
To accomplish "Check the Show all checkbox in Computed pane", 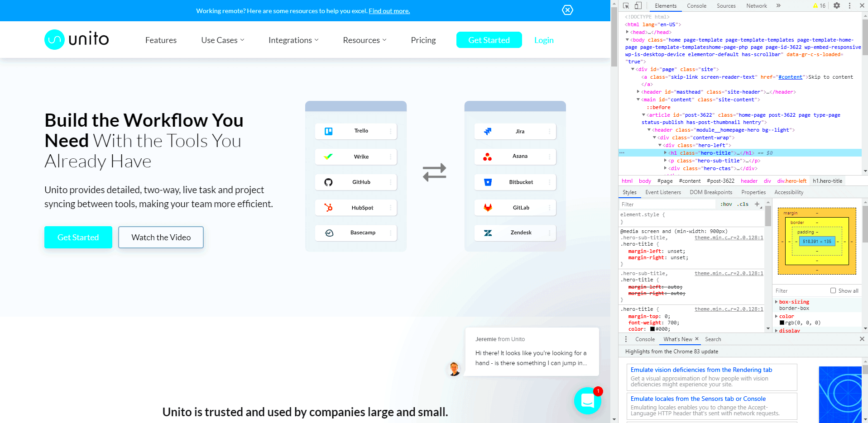I will (833, 290).
